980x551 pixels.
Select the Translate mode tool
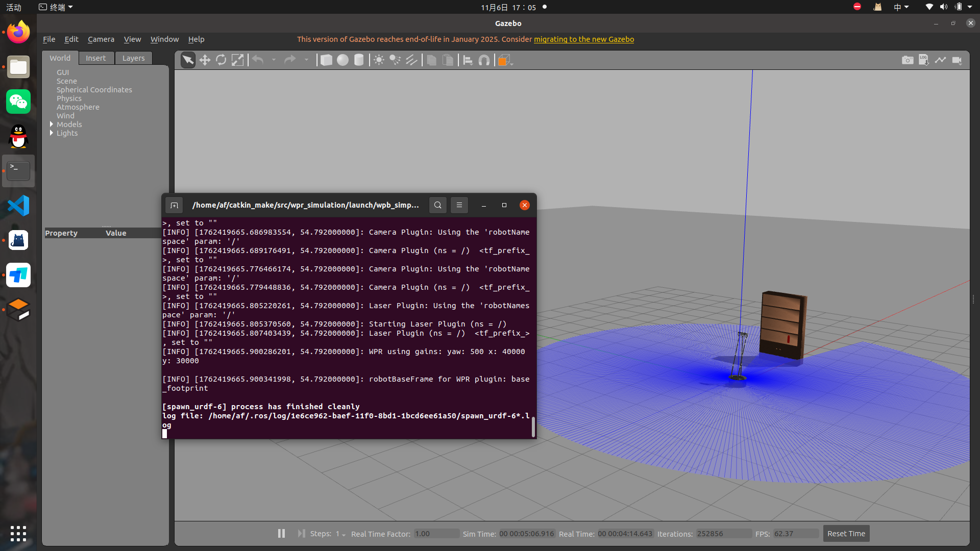pyautogui.click(x=205, y=60)
